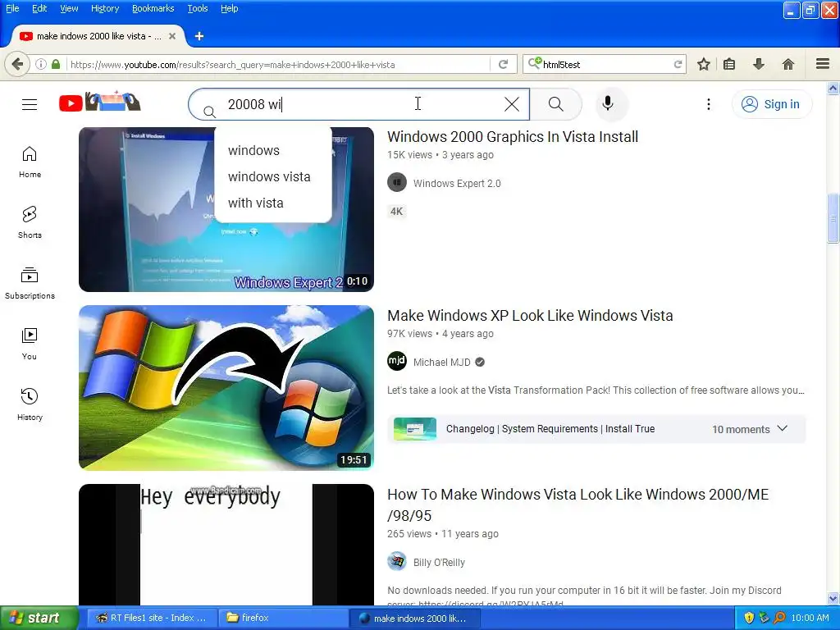This screenshot has height=630, width=840.
Task: Go to YouTube home via the logo
Action: (99, 102)
